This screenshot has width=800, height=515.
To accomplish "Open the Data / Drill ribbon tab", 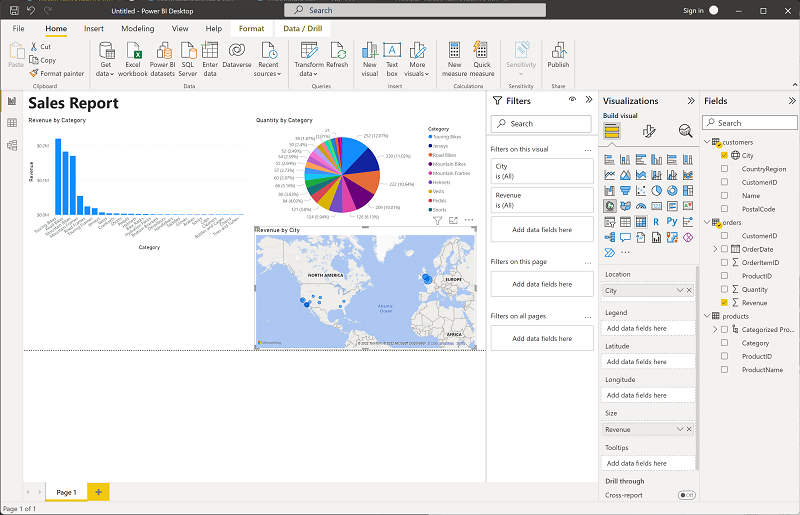I will point(303,29).
